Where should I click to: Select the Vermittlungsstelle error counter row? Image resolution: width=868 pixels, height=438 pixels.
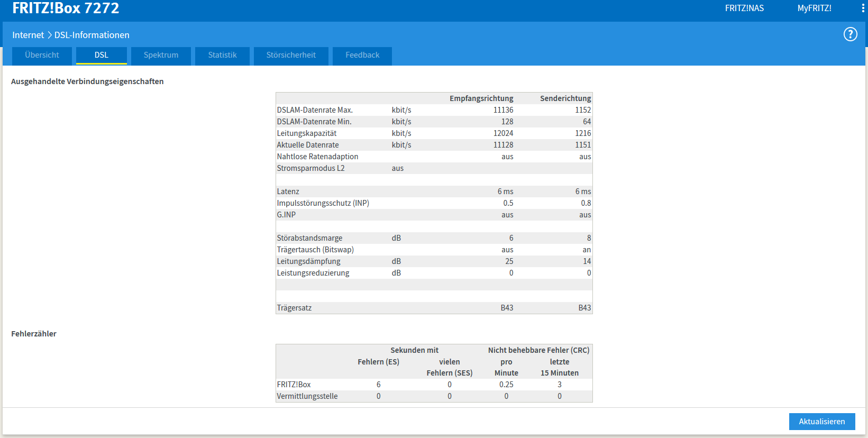pos(434,396)
